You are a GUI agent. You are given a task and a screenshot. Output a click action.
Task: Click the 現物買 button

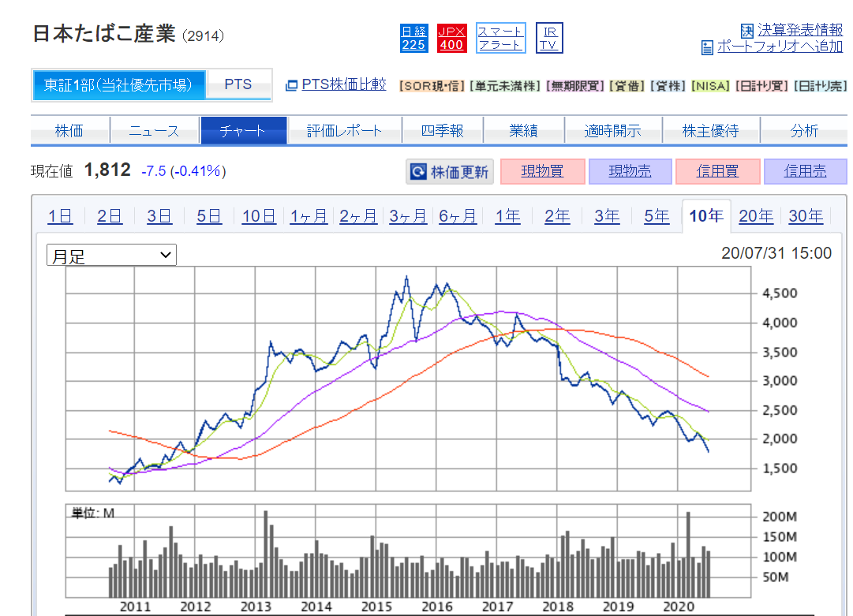click(x=542, y=171)
